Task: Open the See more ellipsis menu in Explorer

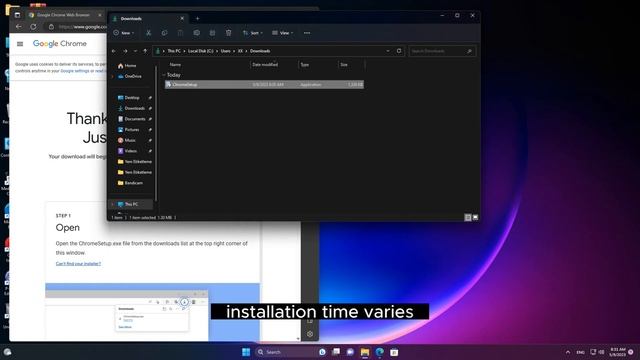Action: 307,33
